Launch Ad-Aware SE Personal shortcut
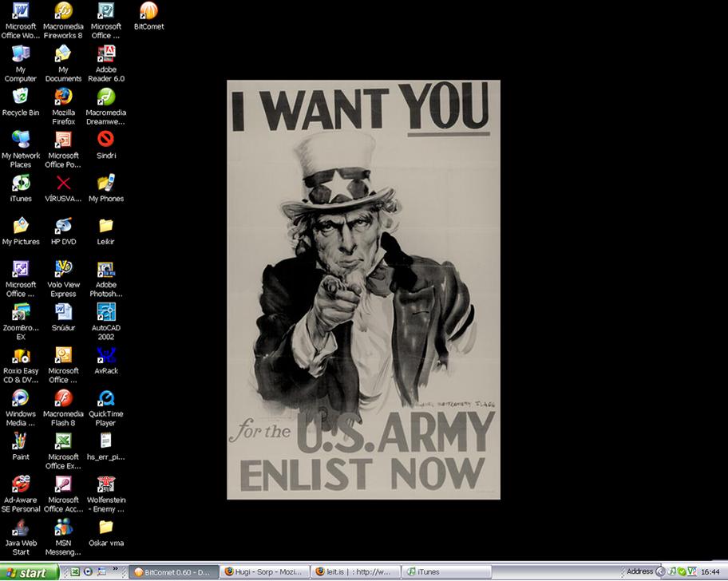This screenshot has height=581, width=728. 21,495
